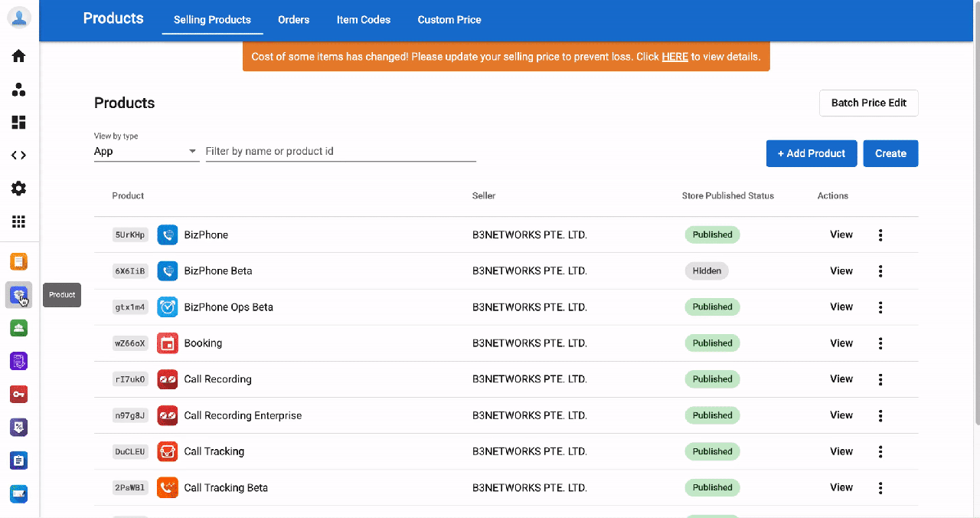Open more actions for Call Recording Enterprise
This screenshot has width=980, height=518.
(x=880, y=415)
